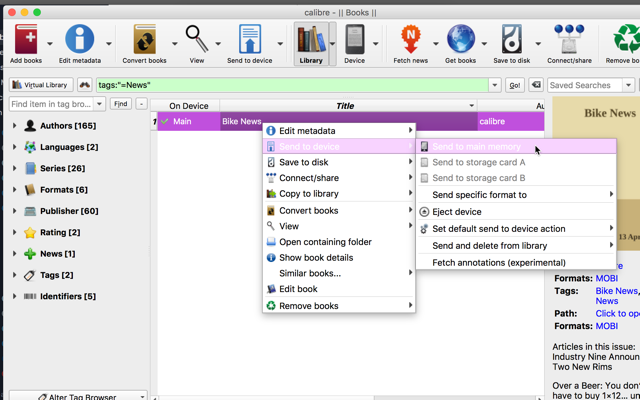Screen dimensions: 640x400
Task: Expand the Publisher [60] category
Action: (15, 211)
